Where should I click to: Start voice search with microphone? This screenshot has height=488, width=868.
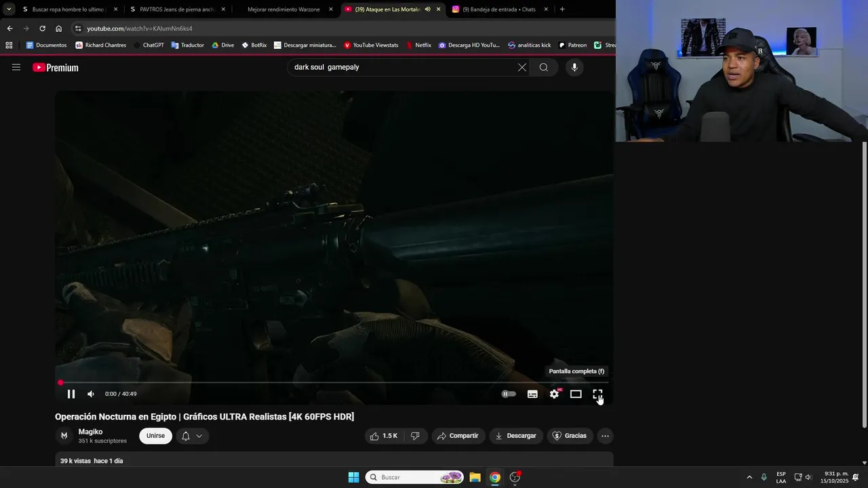pos(574,67)
